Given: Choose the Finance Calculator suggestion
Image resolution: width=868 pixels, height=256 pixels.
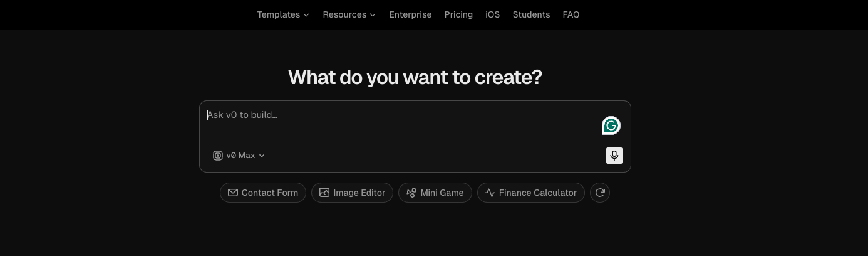Looking at the screenshot, I should click(x=531, y=193).
